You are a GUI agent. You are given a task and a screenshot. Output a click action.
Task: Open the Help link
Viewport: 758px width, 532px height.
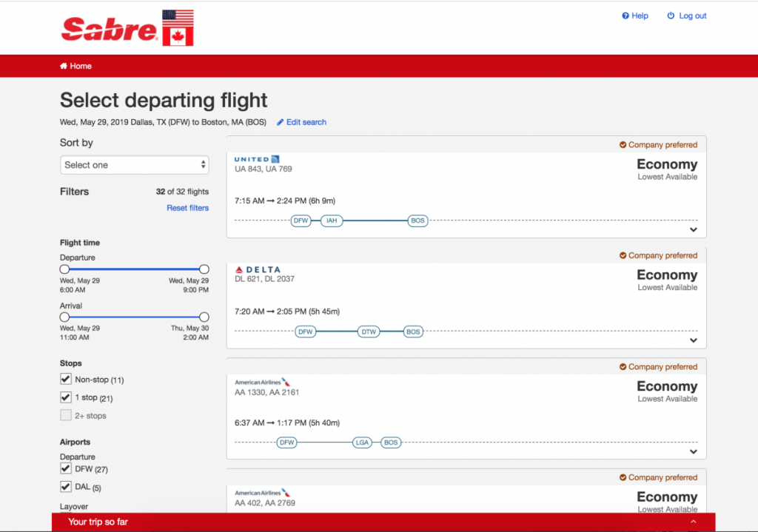pyautogui.click(x=634, y=16)
